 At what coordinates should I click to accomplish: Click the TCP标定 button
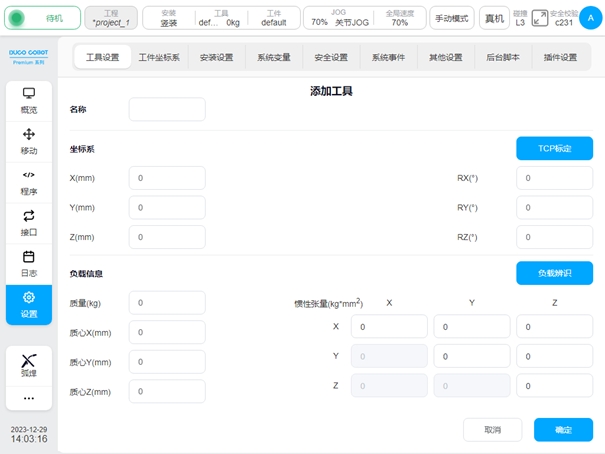[554, 148]
